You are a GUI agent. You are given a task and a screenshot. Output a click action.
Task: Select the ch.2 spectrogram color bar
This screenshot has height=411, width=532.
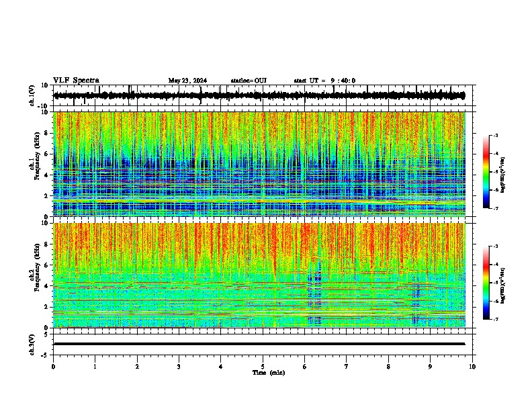point(486,283)
